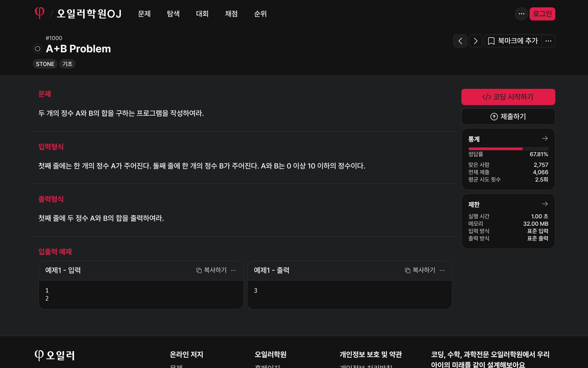588x368 pixels.
Task: Open the header more options ellipsis button
Action: (521, 14)
